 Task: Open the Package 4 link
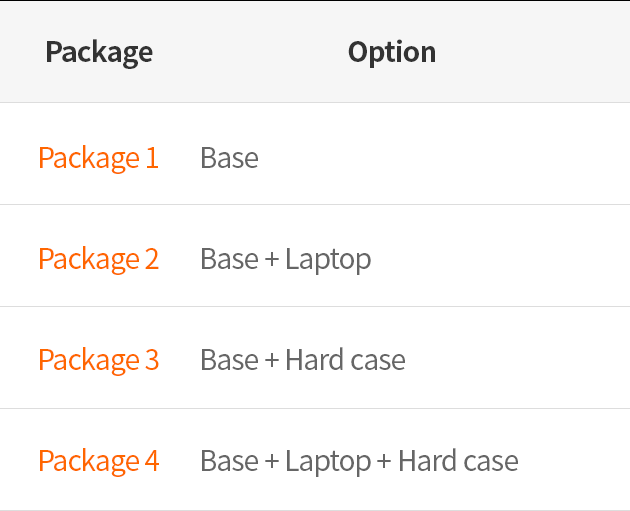coord(98,461)
